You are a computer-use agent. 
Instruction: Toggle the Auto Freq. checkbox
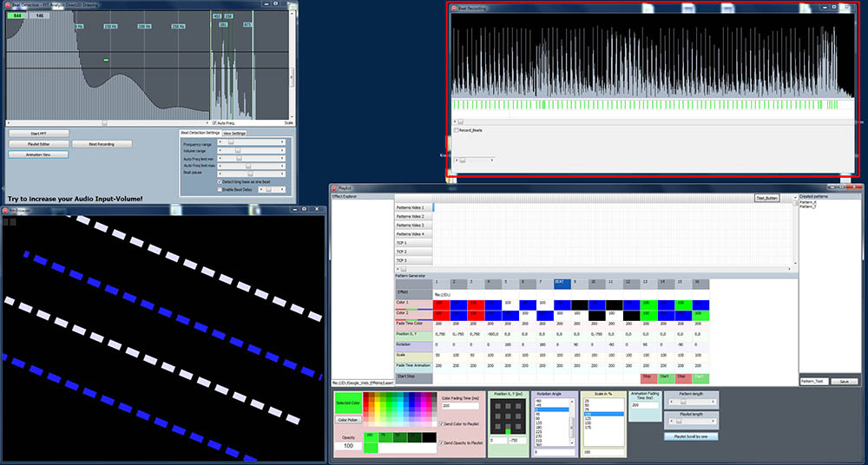(214, 122)
